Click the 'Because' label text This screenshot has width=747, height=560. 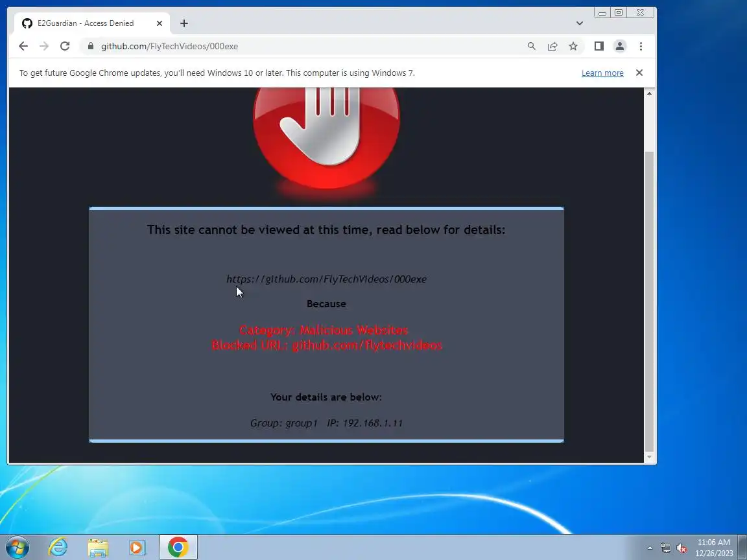326,304
